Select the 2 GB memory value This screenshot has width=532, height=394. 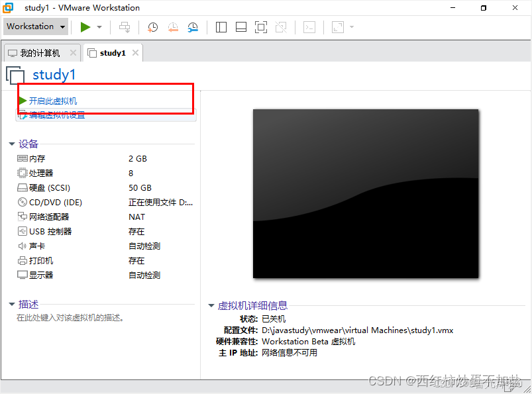click(138, 159)
